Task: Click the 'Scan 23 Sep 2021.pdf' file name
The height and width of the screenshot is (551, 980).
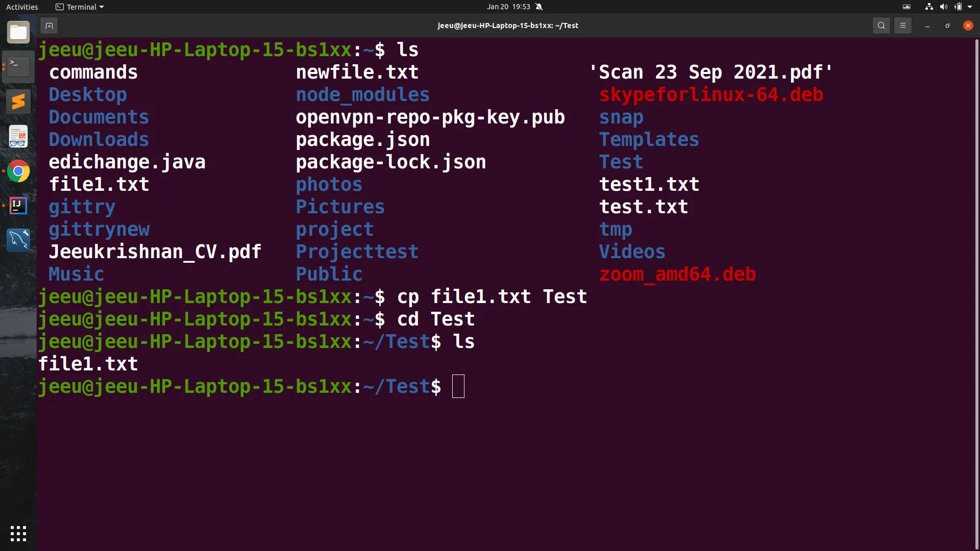Action: [x=711, y=72]
